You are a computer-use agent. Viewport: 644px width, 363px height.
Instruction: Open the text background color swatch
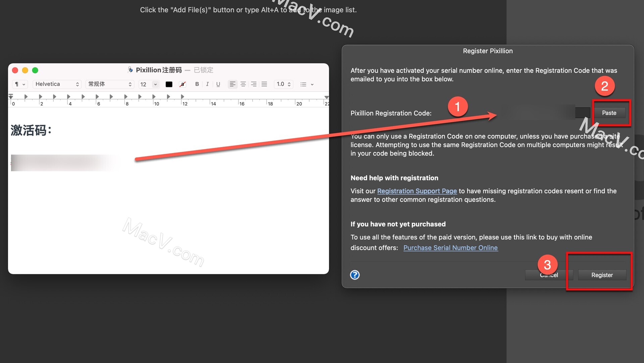pyautogui.click(x=182, y=84)
